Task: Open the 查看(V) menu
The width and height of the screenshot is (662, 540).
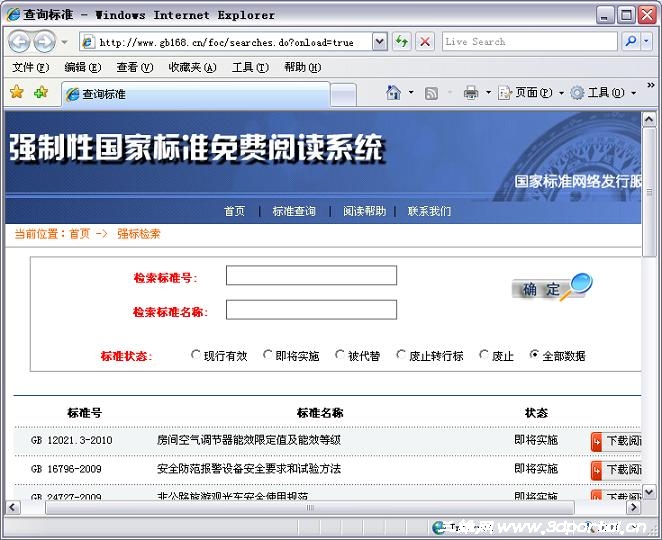Action: point(135,67)
